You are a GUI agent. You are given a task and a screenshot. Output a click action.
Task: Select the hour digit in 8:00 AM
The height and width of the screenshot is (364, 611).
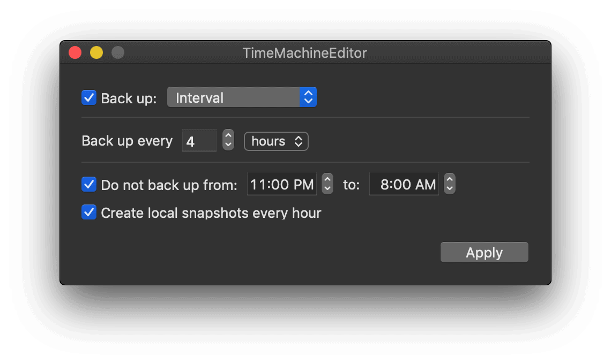tap(385, 185)
